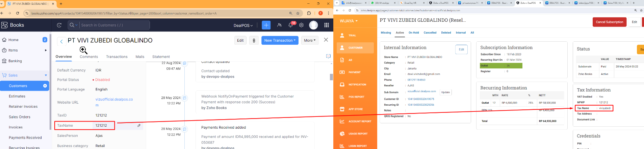
Task: Click phone number link 081291184860
Action: click(416, 80)
